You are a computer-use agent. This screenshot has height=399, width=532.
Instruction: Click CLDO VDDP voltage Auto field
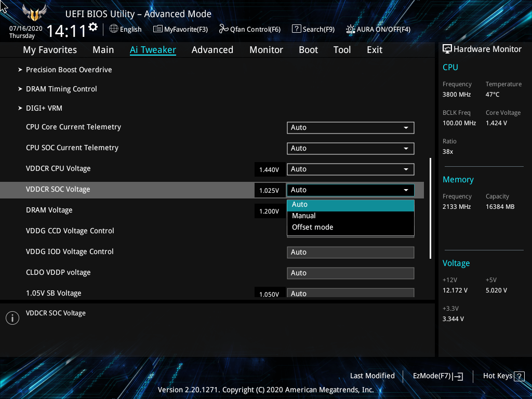tap(351, 273)
